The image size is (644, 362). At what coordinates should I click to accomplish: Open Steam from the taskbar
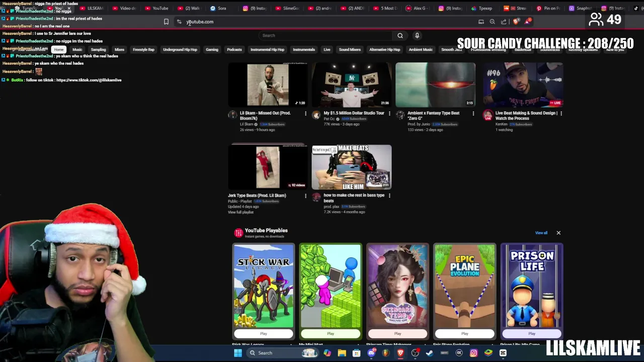coord(430,353)
